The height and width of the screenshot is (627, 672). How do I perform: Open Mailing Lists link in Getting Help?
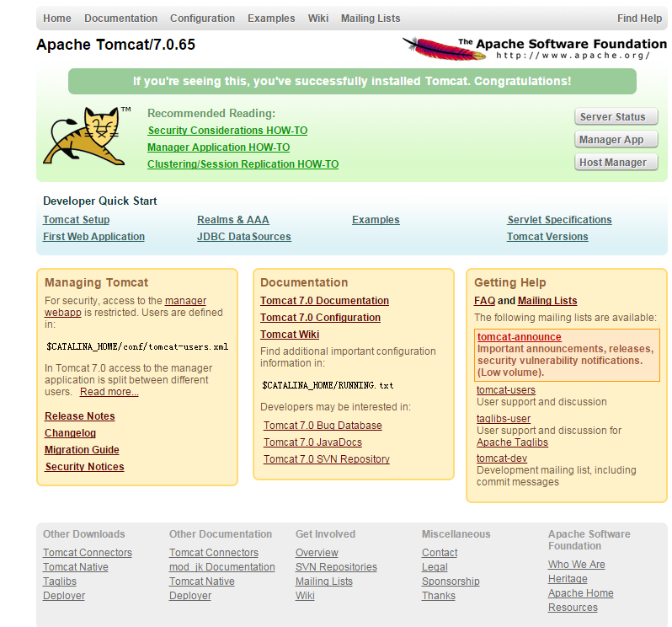coord(547,301)
